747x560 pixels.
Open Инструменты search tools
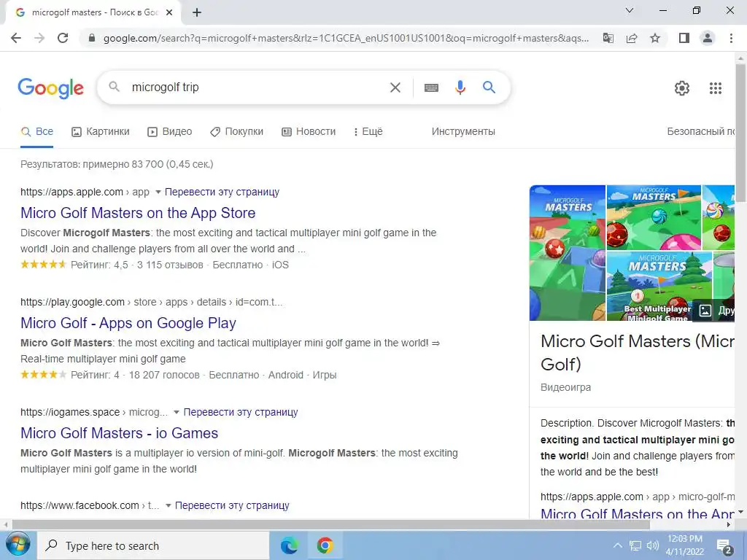[463, 131]
